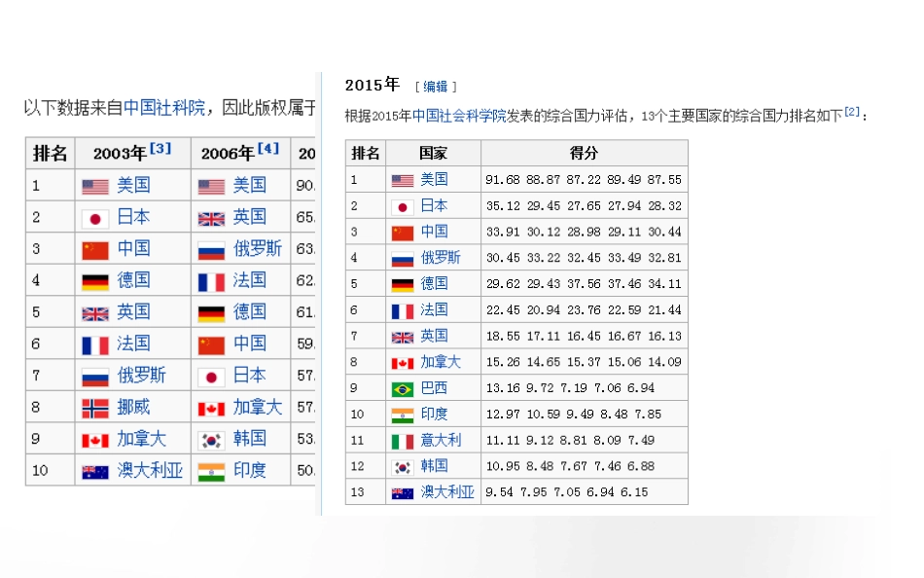The height and width of the screenshot is (578, 924).
Task: Open 俄罗斯 link in 2015 table
Action: click(x=441, y=257)
